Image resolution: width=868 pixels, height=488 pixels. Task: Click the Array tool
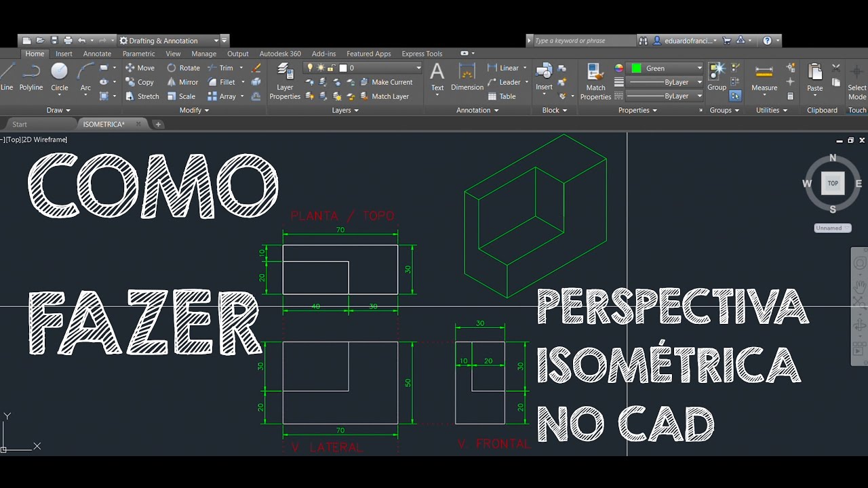222,96
